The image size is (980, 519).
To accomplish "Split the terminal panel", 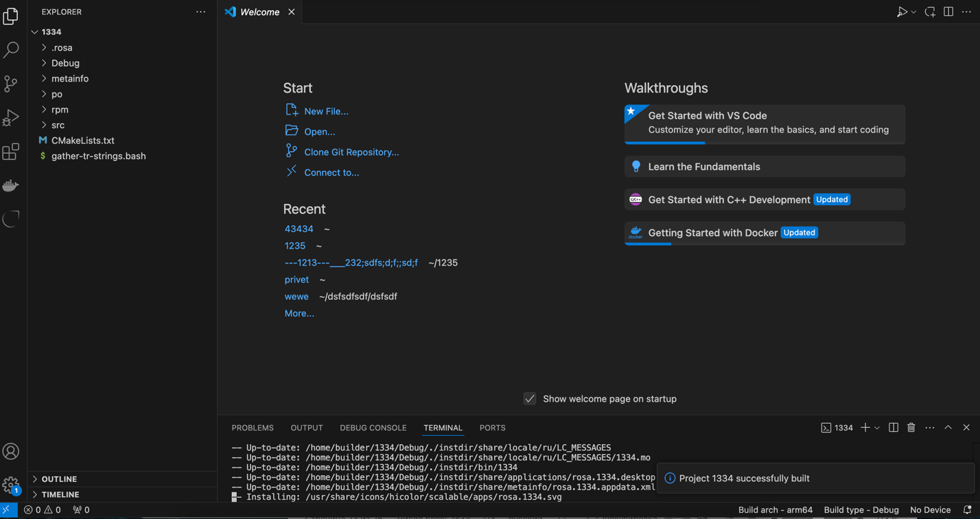I will click(x=893, y=428).
